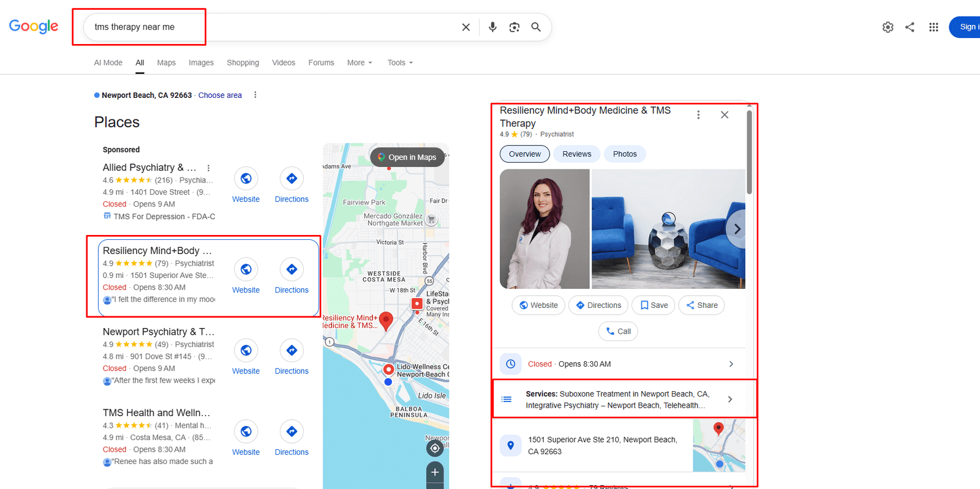This screenshot has height=489, width=980.
Task: Get directions to TMS Health and Wellness
Action: [x=292, y=431]
